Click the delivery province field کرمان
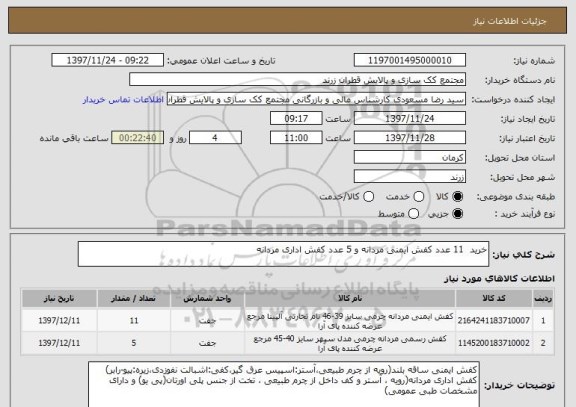Screen dimensions: 576x407 coord(410,158)
